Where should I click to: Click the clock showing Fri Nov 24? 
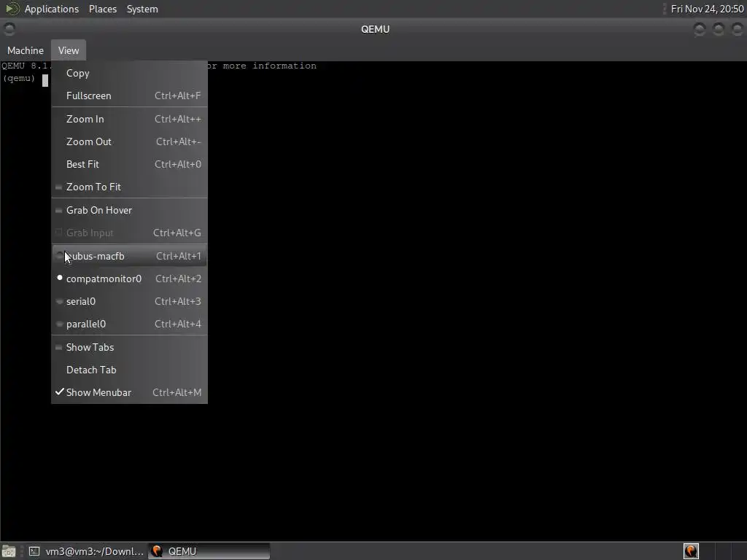(707, 9)
